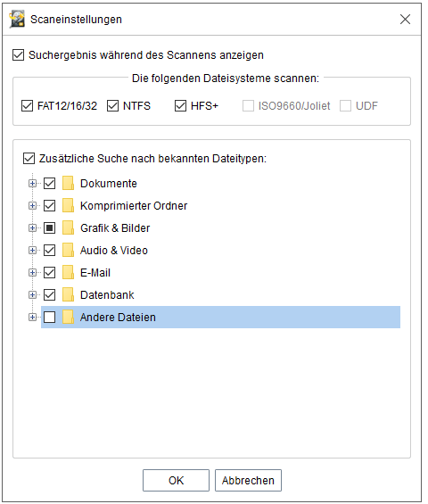This screenshot has height=504, width=428.
Task: Toggle Zusätzliche Suche nach bekannten Dateitypen checkbox
Action: click(x=29, y=159)
